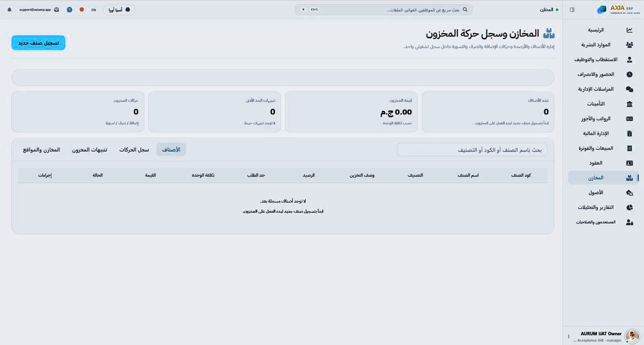Open the الرواتب والأجور money icon

(630, 119)
